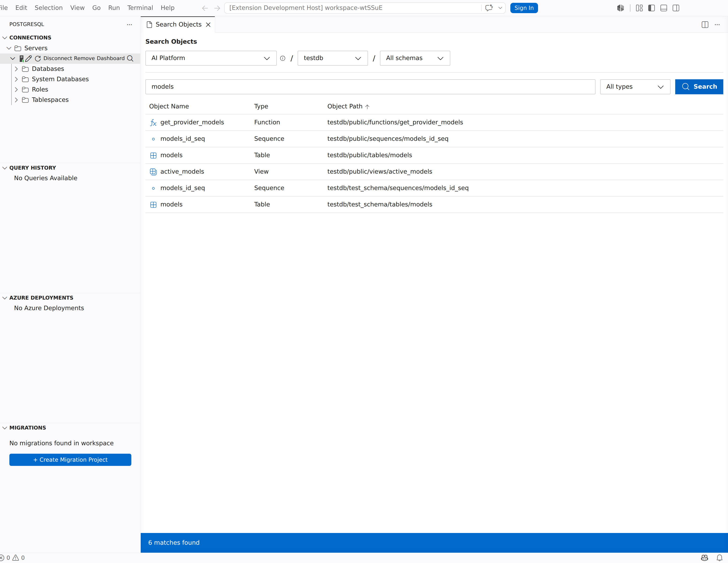Click Dashboard on the server row
The height and width of the screenshot is (563, 728).
click(111, 58)
